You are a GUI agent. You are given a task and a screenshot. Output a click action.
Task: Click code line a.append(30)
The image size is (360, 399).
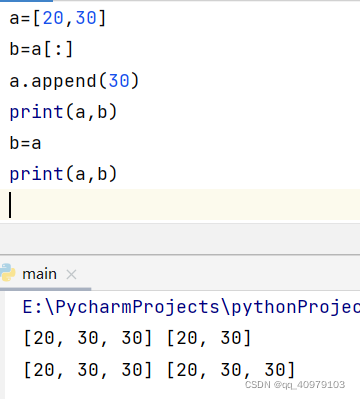pos(74,81)
